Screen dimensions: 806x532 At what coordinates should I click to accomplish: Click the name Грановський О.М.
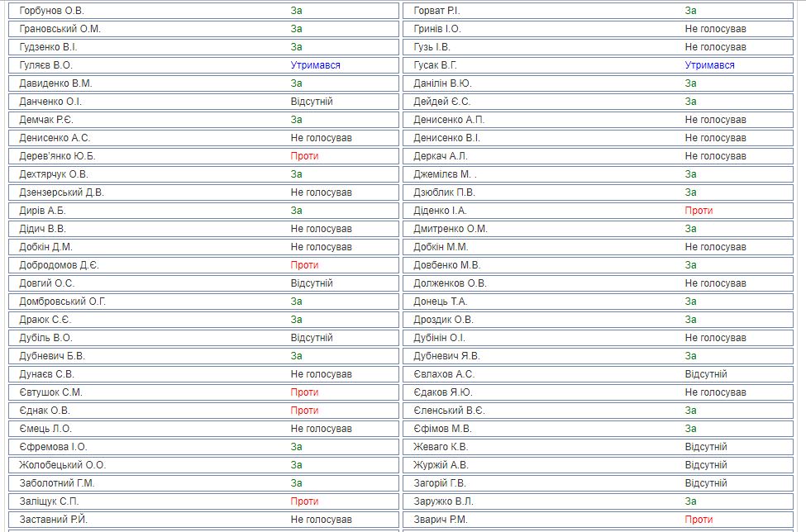coord(60,29)
